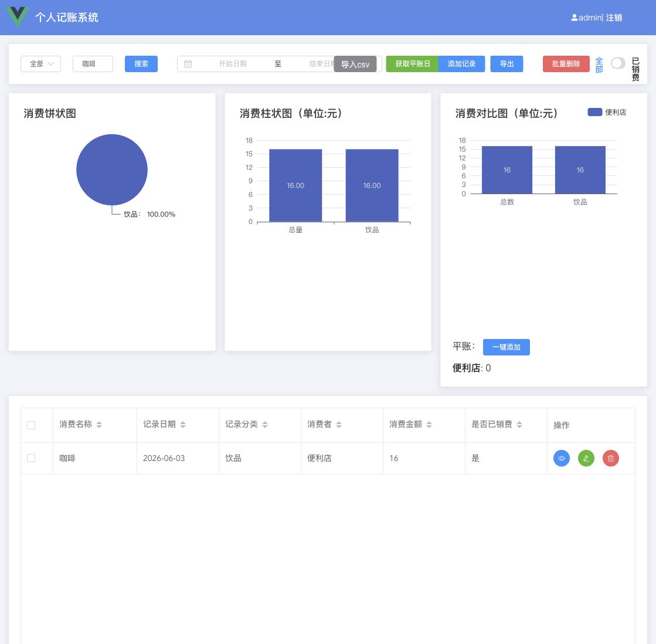656x644 pixels.
Task: Click the admin username link
Action: (590, 18)
